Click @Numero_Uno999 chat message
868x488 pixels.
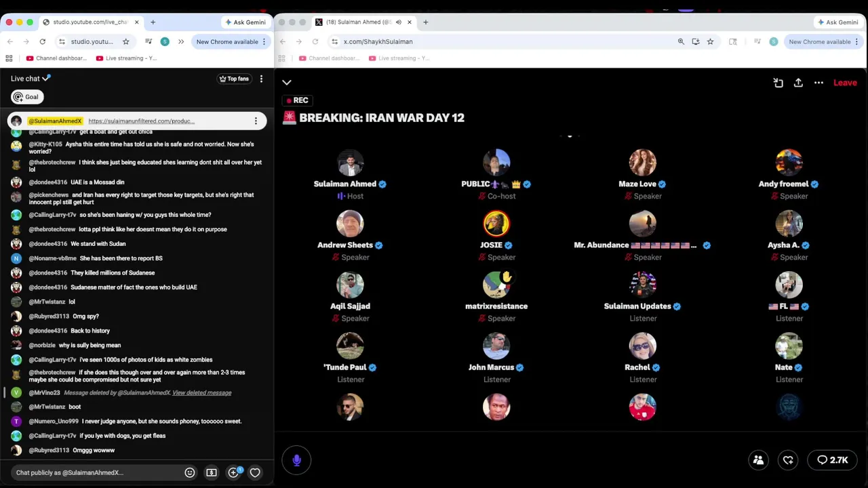tap(134, 422)
